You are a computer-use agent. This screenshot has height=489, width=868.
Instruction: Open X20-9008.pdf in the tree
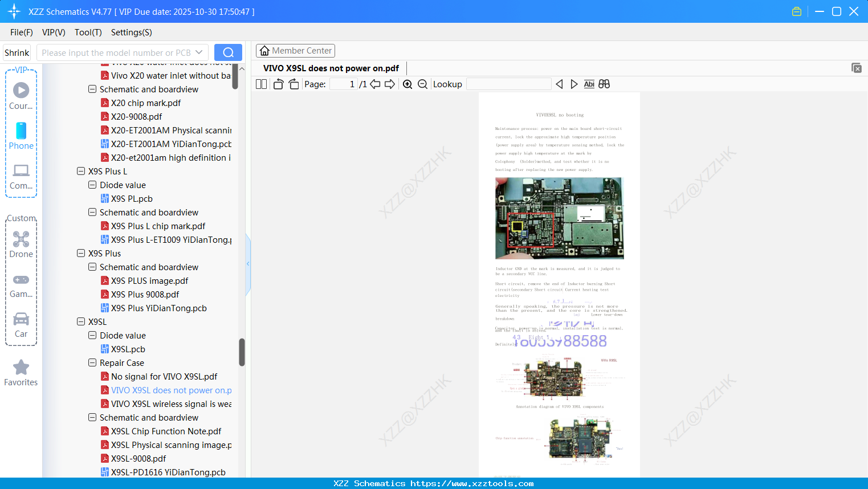tap(137, 117)
